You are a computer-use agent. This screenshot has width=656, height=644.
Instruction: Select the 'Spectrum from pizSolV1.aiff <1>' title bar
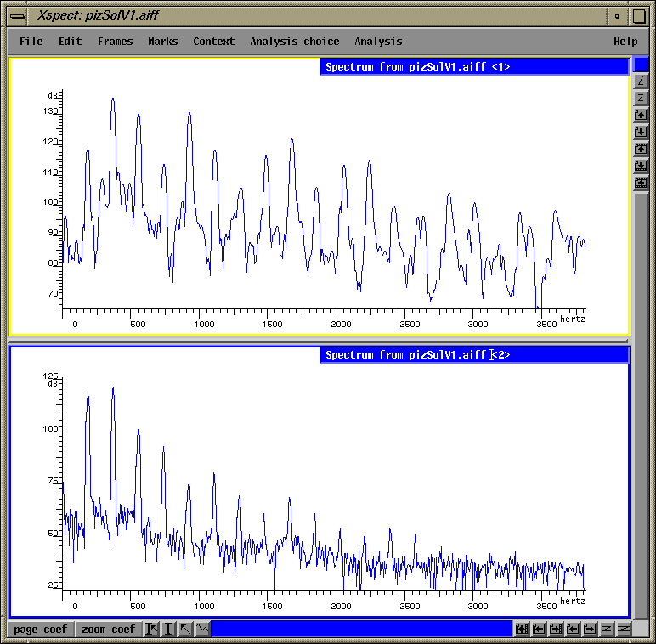(474, 67)
